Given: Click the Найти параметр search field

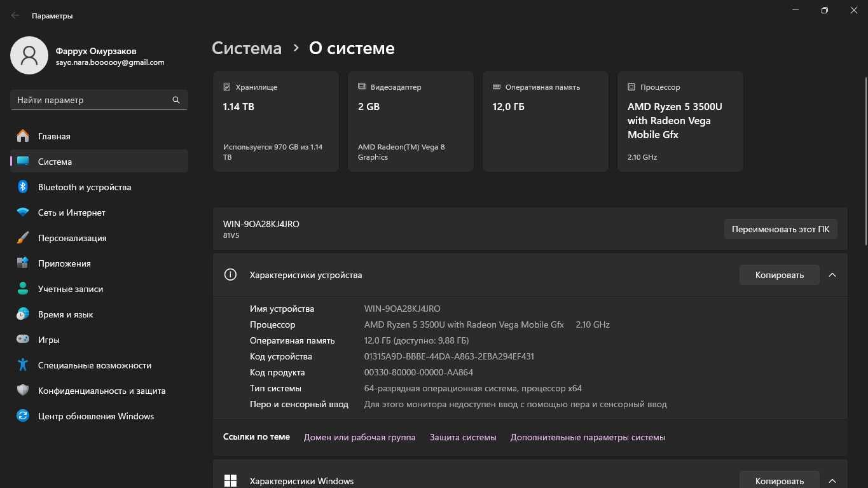Looking at the screenshot, I should point(99,100).
